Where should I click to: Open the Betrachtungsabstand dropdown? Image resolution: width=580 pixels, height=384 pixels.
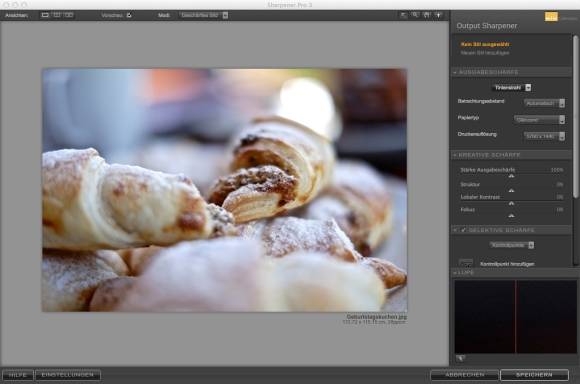[544, 103]
